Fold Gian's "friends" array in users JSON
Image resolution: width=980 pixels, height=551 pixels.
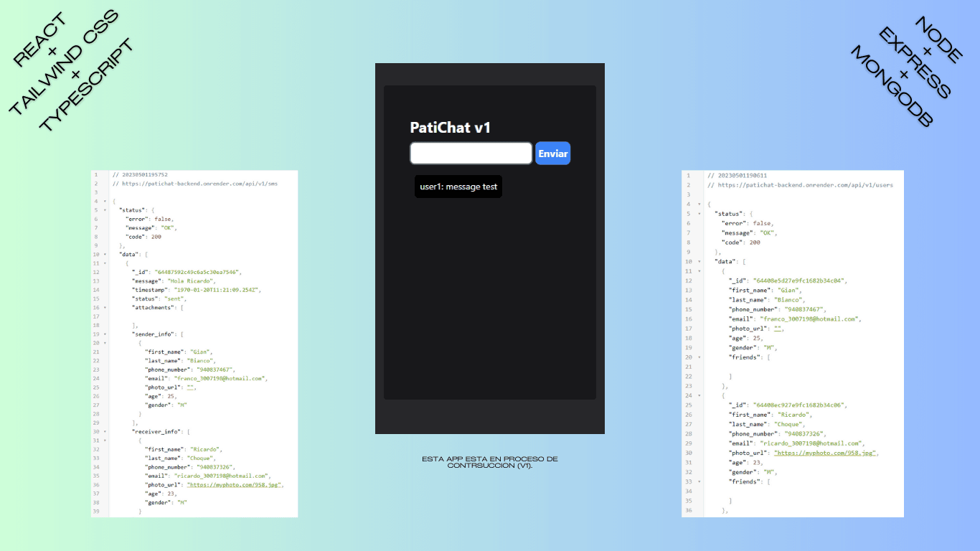click(x=699, y=357)
